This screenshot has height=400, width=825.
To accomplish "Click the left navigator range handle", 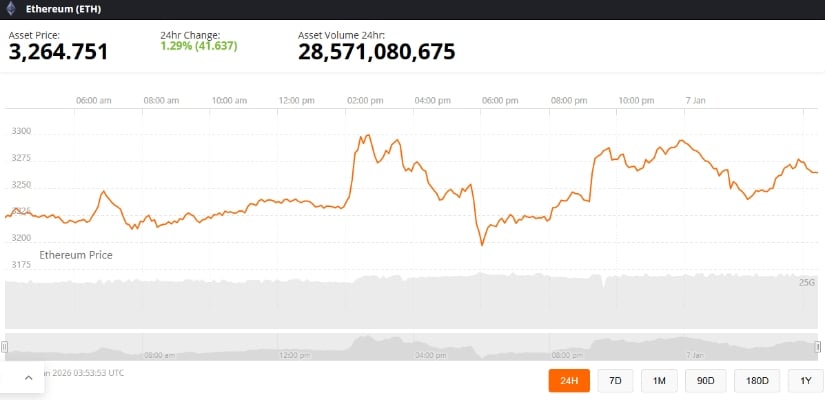I will tap(5, 346).
